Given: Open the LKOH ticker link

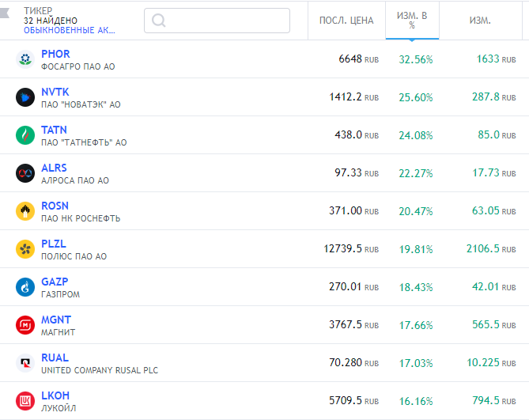Looking at the screenshot, I should (x=55, y=395).
